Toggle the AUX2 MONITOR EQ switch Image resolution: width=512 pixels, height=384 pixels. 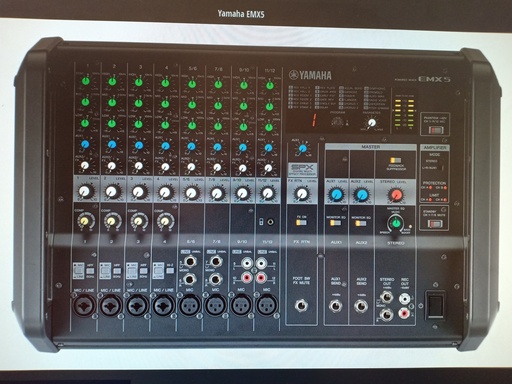tap(361, 224)
